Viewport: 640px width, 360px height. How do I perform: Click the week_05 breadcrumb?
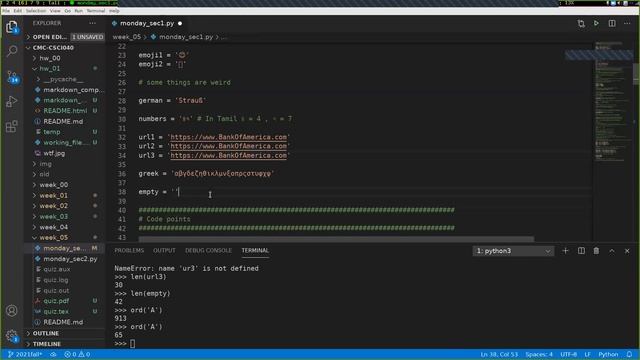click(x=127, y=37)
